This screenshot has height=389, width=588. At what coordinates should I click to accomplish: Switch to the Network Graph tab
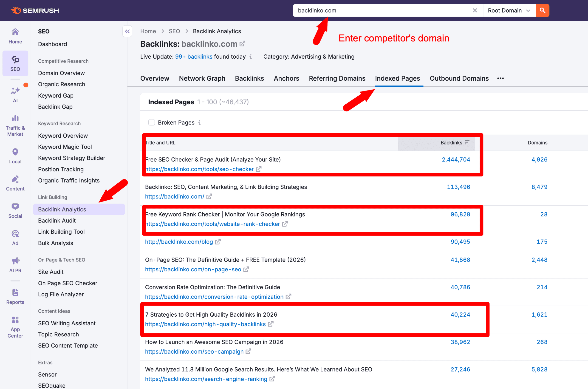tap(202, 78)
